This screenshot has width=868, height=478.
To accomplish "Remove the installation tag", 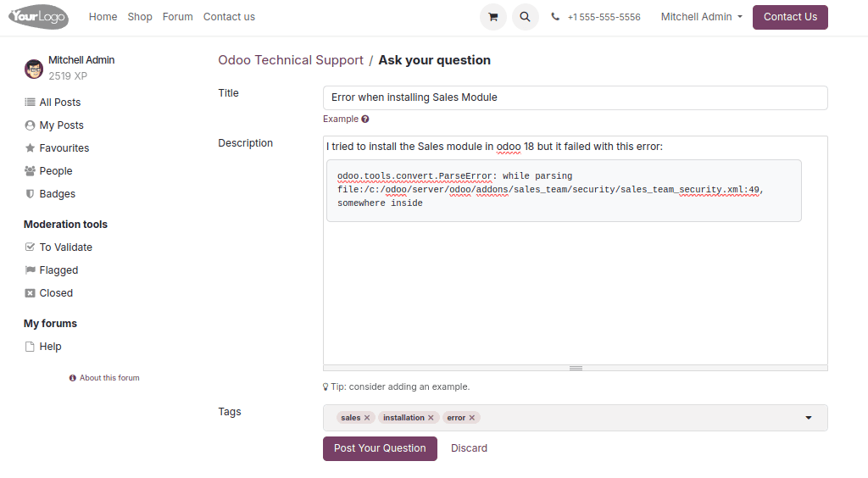I will click(431, 418).
